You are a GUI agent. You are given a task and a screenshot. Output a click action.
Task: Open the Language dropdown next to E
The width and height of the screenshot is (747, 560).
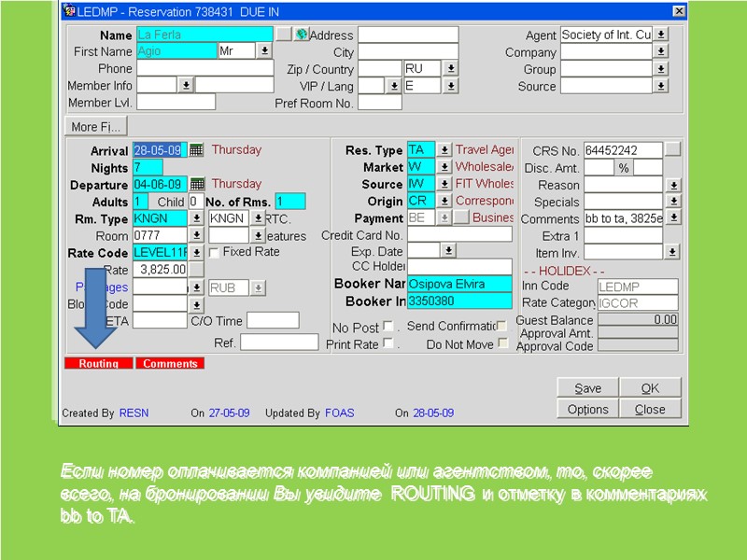tap(450, 86)
